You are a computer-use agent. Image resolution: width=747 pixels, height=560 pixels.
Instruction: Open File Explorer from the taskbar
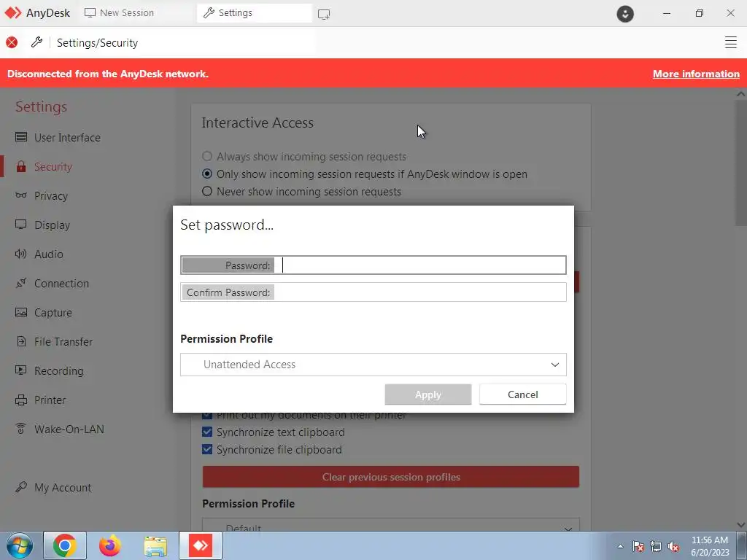point(155,546)
